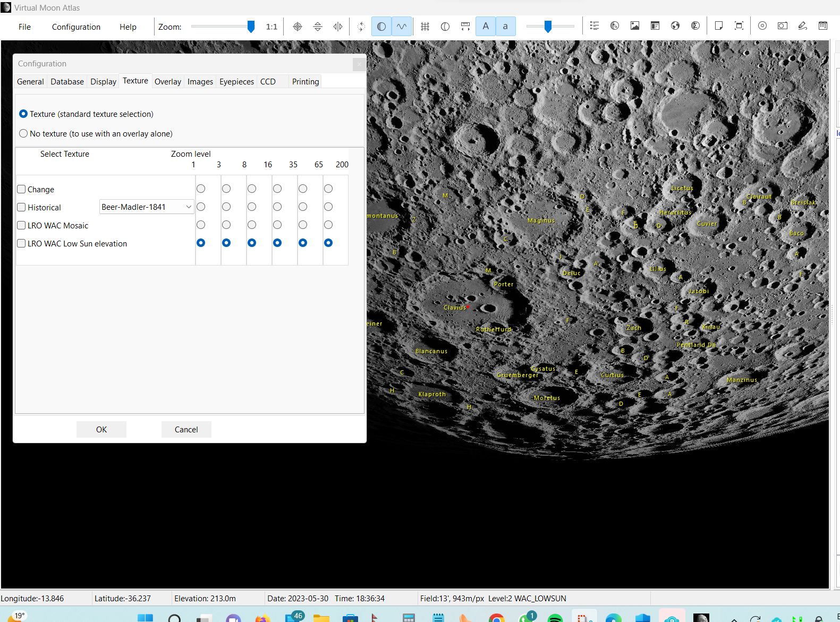Click the sticky note toolbar icon
The width and height of the screenshot is (840, 622).
[719, 26]
